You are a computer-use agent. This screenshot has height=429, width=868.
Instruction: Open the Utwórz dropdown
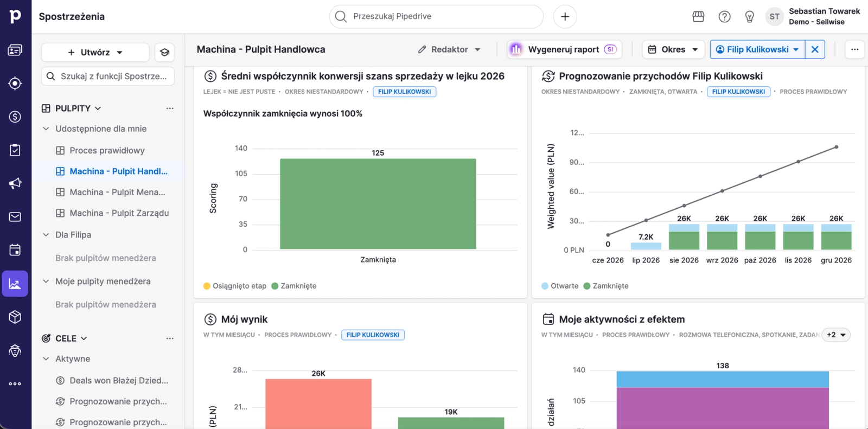point(95,53)
